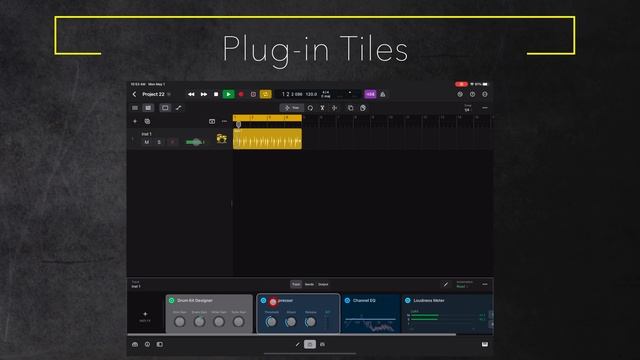Click the playhead marker below the ruler
640x360 pixels.
[238, 124]
